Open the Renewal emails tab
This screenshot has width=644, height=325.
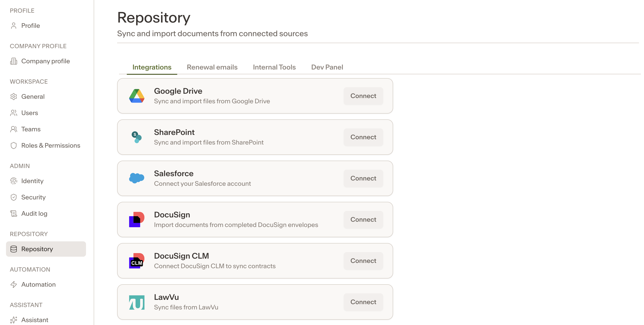212,67
